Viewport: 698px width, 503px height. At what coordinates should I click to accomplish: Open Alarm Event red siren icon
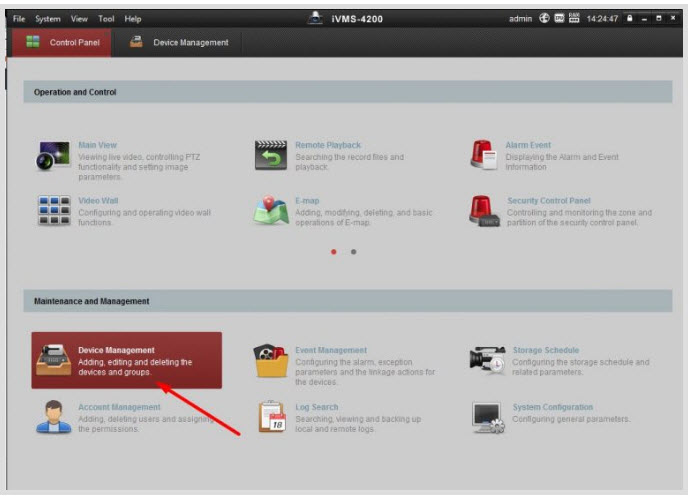pos(484,156)
